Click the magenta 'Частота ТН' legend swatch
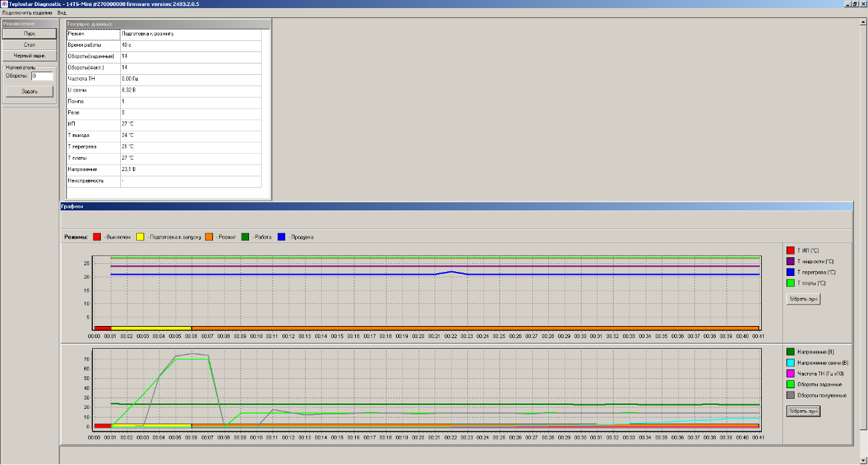 tap(791, 373)
